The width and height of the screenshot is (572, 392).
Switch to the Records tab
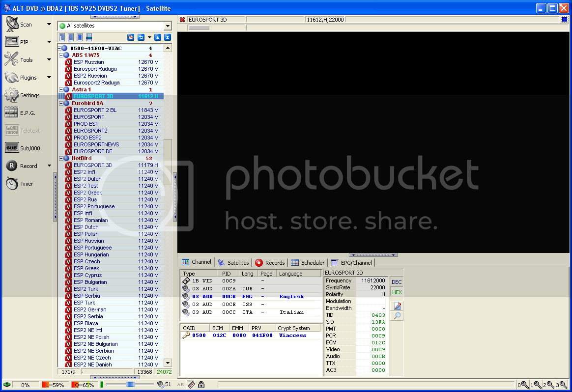[270, 262]
